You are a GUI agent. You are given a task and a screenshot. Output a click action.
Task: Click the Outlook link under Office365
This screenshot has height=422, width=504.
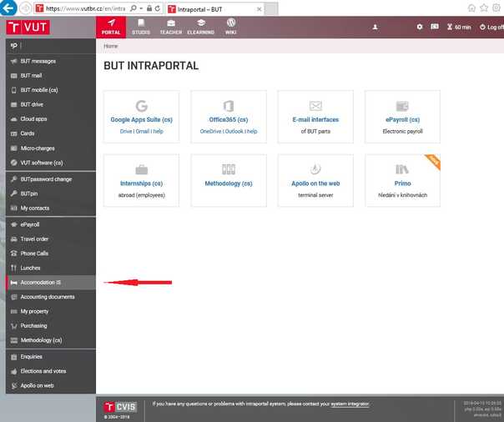coord(233,131)
